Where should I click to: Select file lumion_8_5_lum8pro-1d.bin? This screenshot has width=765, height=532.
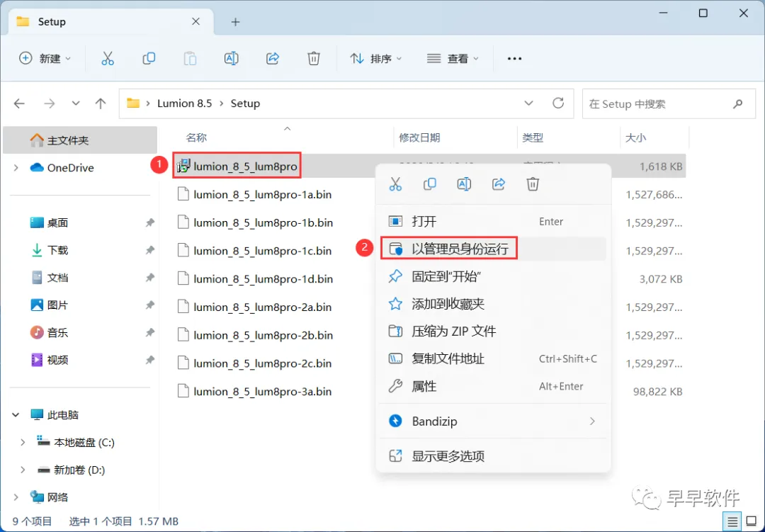click(255, 279)
